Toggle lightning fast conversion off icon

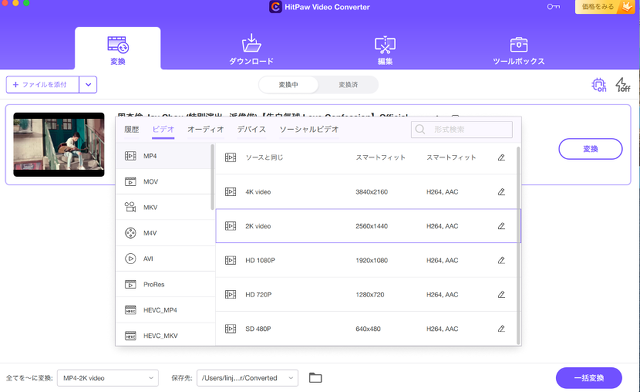pos(623,85)
